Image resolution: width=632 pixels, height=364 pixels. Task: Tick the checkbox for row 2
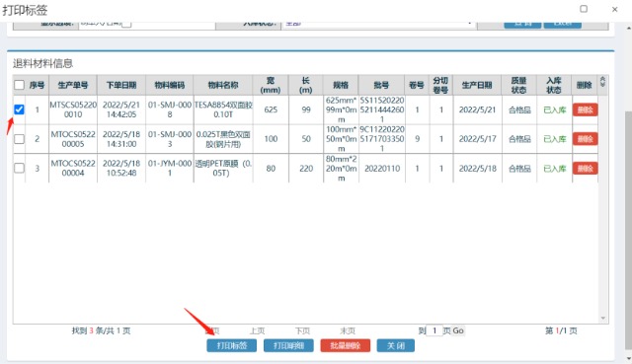[19, 139]
